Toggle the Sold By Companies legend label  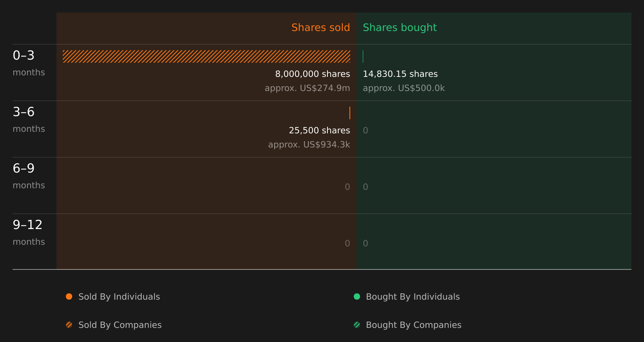point(120,325)
